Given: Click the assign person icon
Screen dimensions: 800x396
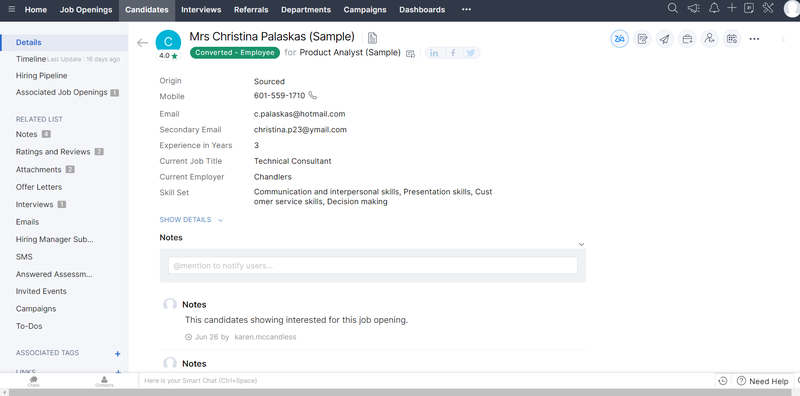Looking at the screenshot, I should click(x=709, y=39).
